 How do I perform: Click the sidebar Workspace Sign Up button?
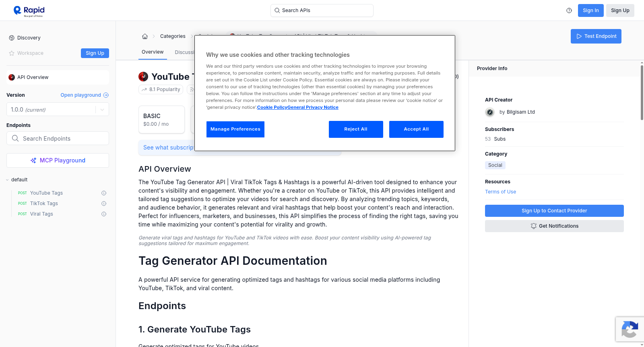point(95,53)
